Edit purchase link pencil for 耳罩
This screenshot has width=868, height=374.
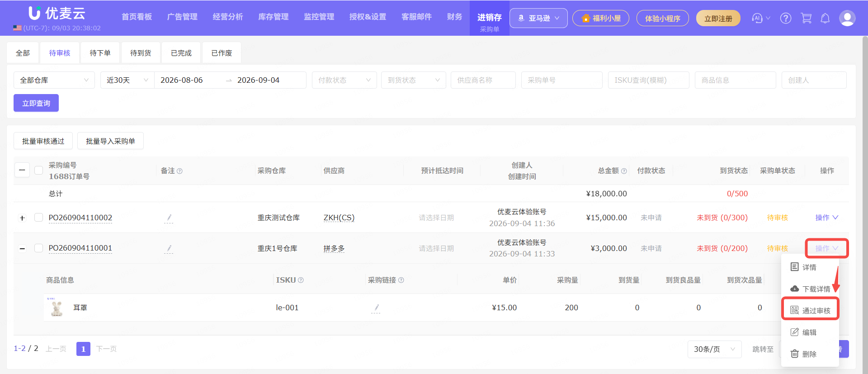pyautogui.click(x=376, y=308)
